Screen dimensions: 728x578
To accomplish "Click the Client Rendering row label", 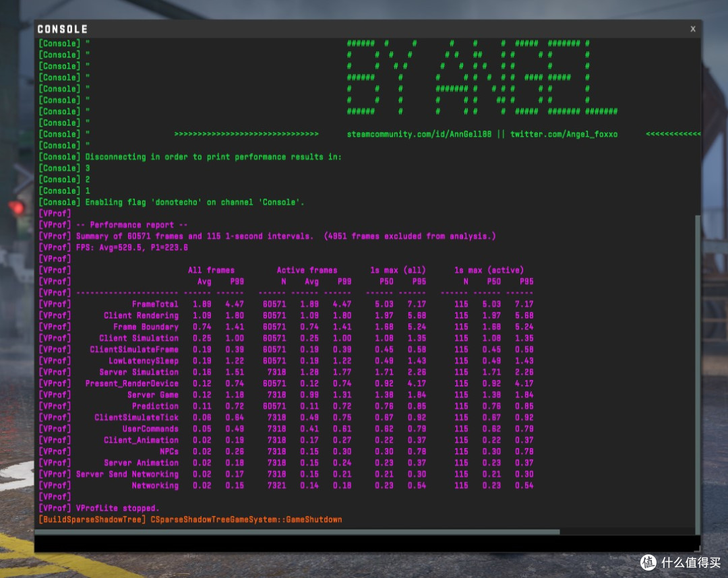I will click(141, 315).
